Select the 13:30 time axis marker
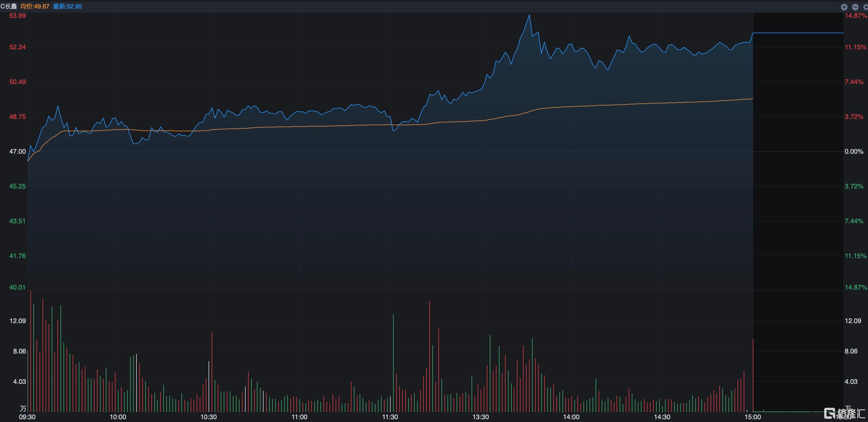Image resolution: width=868 pixels, height=422 pixels. click(480, 417)
